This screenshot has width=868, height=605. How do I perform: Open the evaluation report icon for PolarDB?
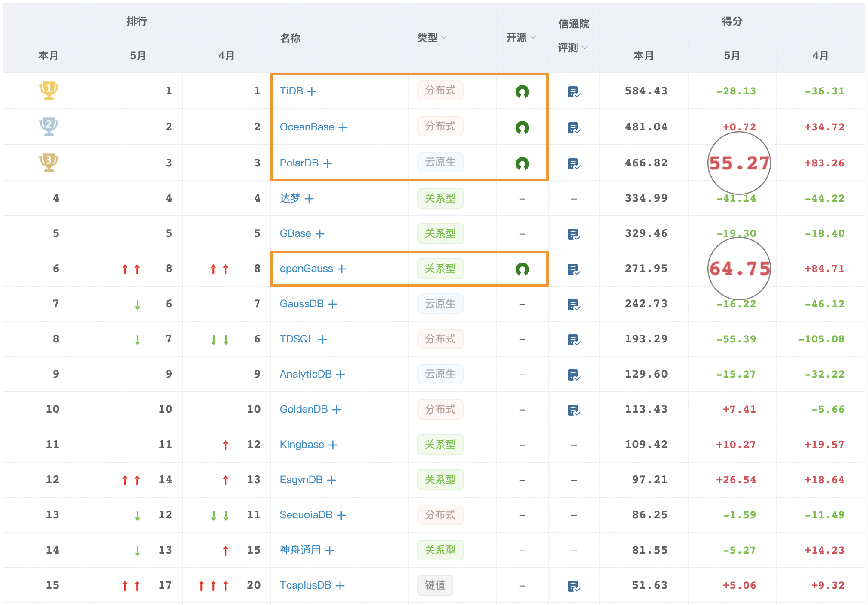click(x=574, y=164)
